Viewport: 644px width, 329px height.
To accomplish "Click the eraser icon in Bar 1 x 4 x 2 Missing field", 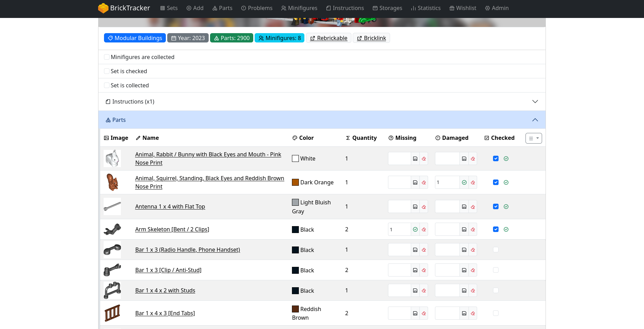I will [x=424, y=291].
